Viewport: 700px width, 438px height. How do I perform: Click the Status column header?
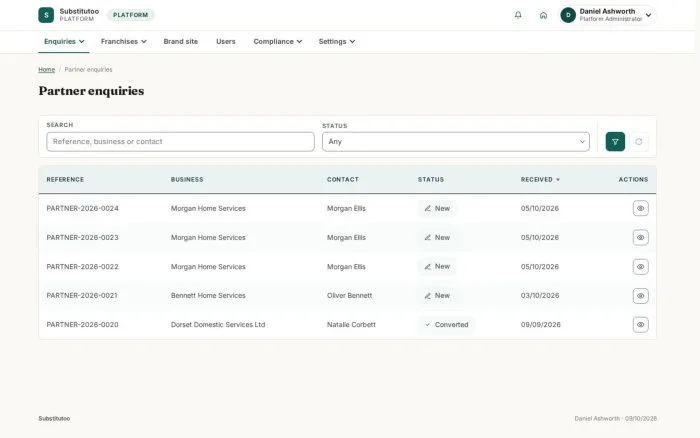(431, 179)
